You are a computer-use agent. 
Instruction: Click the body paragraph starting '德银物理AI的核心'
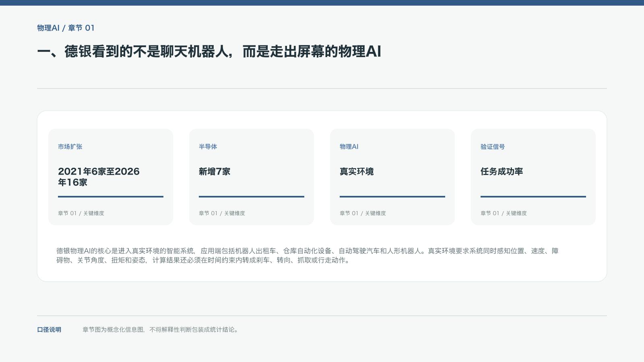tap(308, 255)
